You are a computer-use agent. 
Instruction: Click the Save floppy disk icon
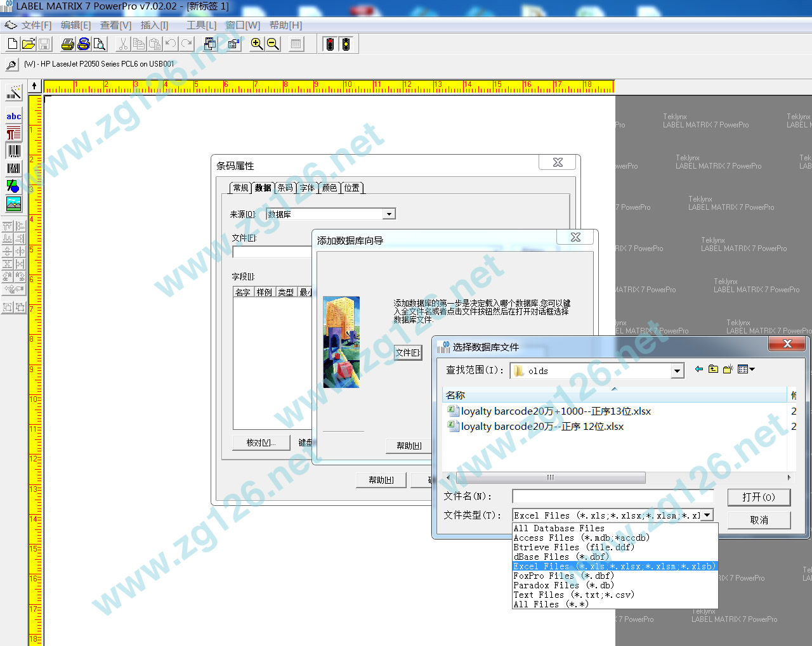44,44
